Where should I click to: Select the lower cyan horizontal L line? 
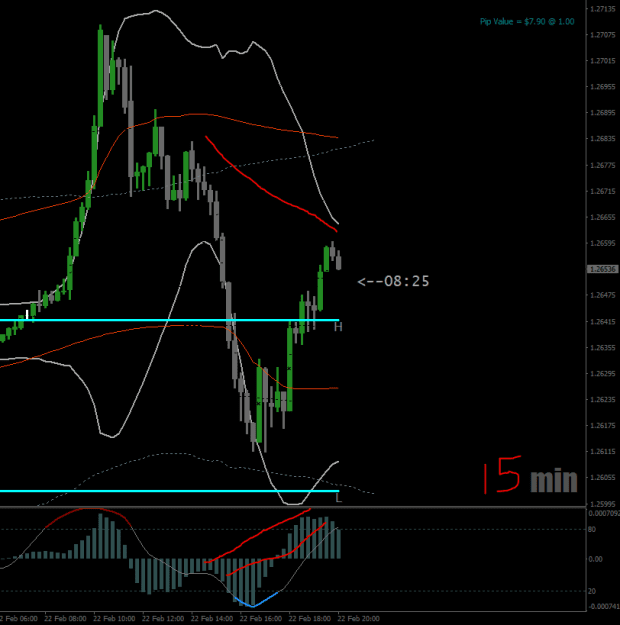[x=169, y=491]
